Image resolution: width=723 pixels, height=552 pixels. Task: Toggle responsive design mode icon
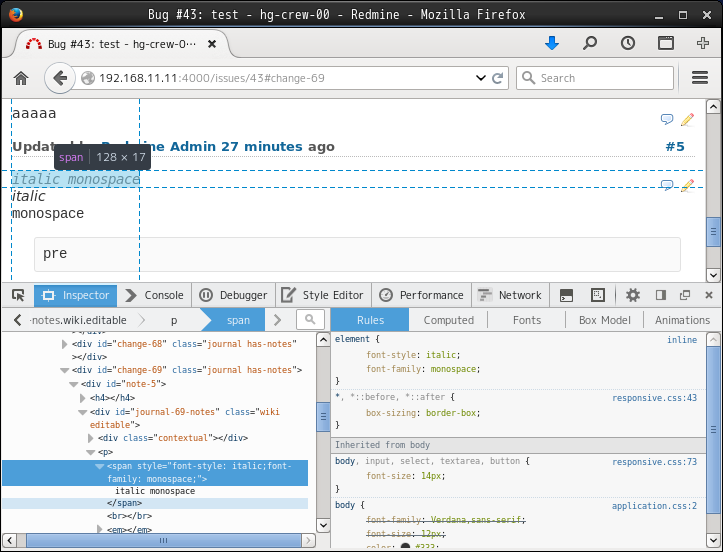(598, 295)
